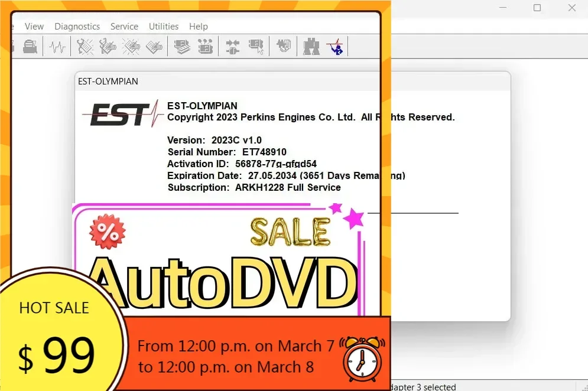Maximize the main application window
The image size is (588, 391).
click(x=537, y=8)
